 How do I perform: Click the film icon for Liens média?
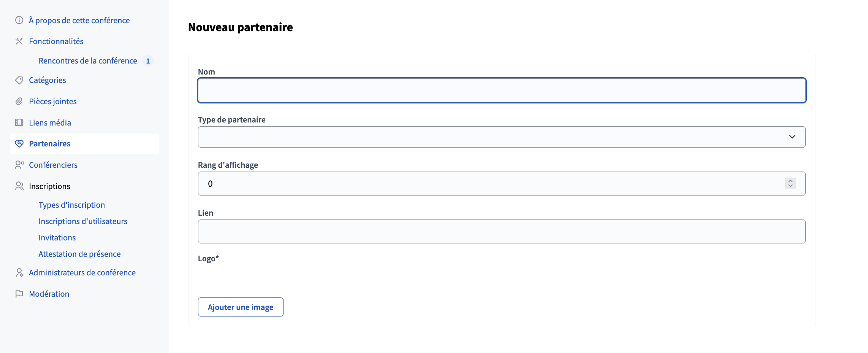[x=19, y=122]
